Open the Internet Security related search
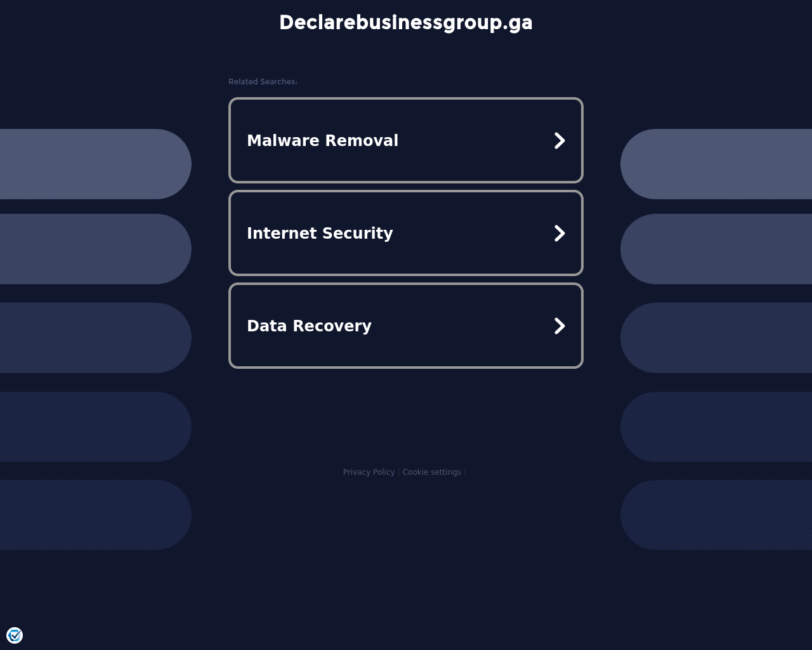 pyautogui.click(x=320, y=233)
